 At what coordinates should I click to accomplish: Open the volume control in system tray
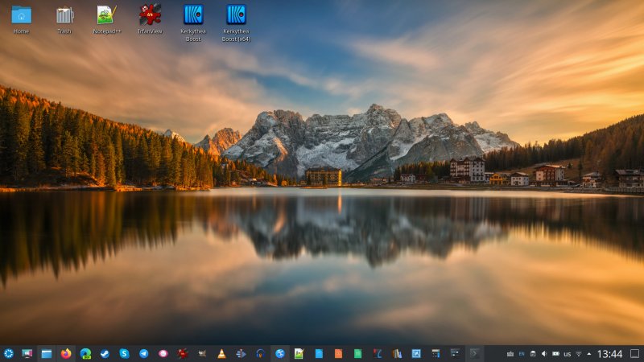tap(544, 353)
